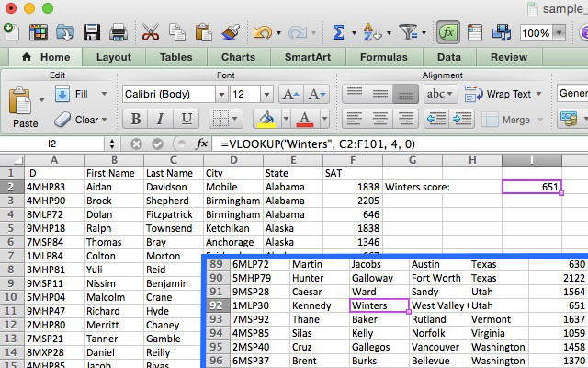588x368 pixels.
Task: Print the sheet using printer icon
Action: pos(119,33)
